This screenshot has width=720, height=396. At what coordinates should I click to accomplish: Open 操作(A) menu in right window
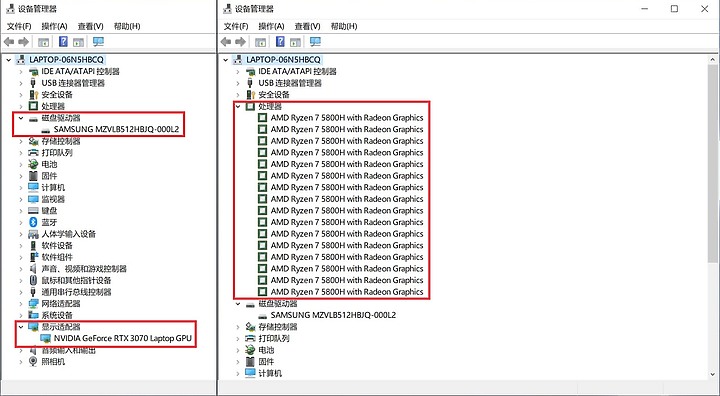coord(271,26)
